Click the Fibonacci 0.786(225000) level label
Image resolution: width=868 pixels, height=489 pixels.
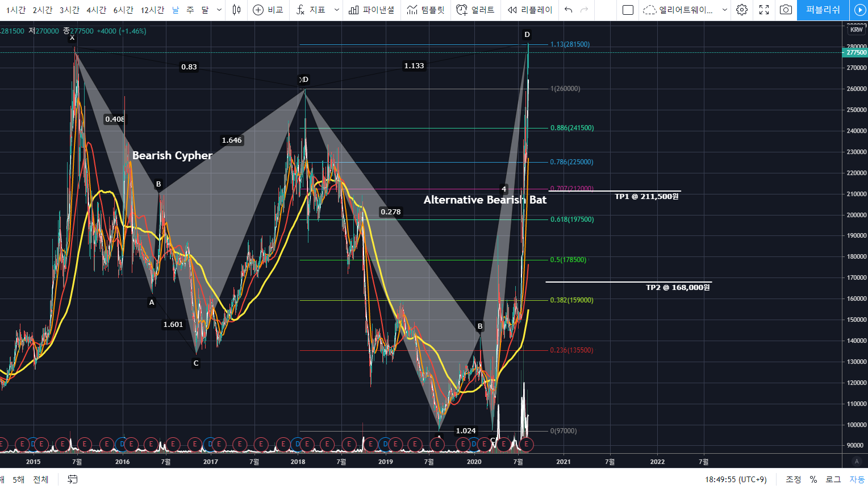click(x=571, y=162)
